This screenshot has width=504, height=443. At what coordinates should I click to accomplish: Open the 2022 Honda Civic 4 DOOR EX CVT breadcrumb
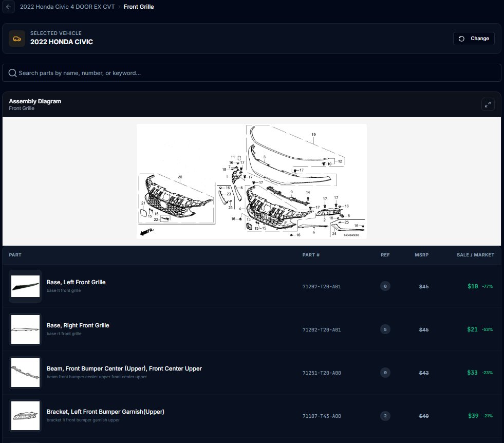click(67, 7)
